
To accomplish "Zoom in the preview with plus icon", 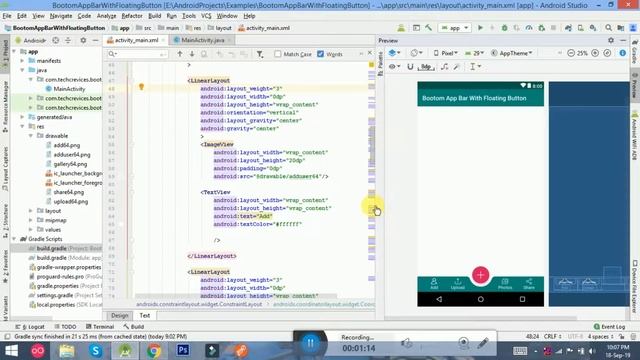I will pos(595,53).
